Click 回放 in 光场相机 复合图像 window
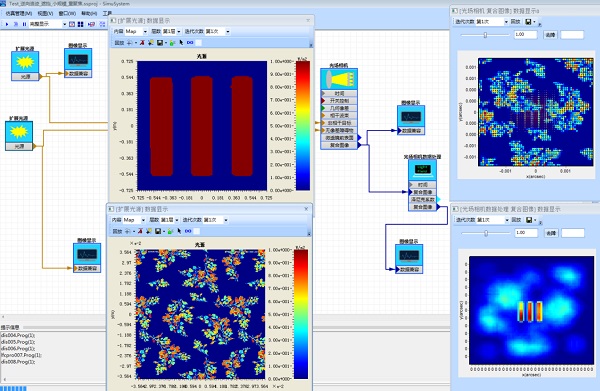The height and width of the screenshot is (391, 600). 515,22
